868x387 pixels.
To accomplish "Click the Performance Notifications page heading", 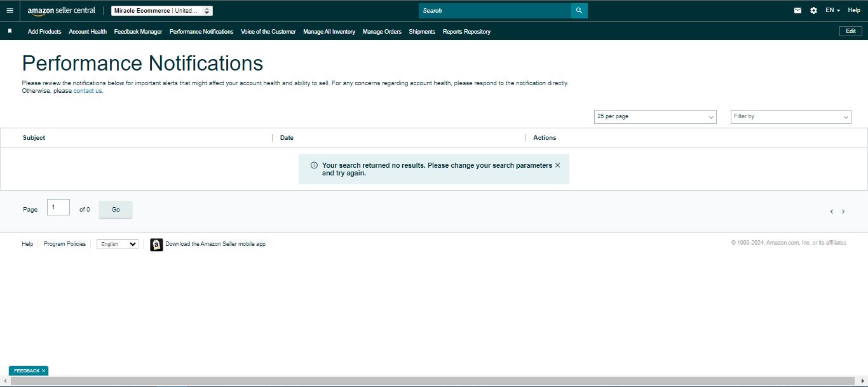I will (x=142, y=63).
